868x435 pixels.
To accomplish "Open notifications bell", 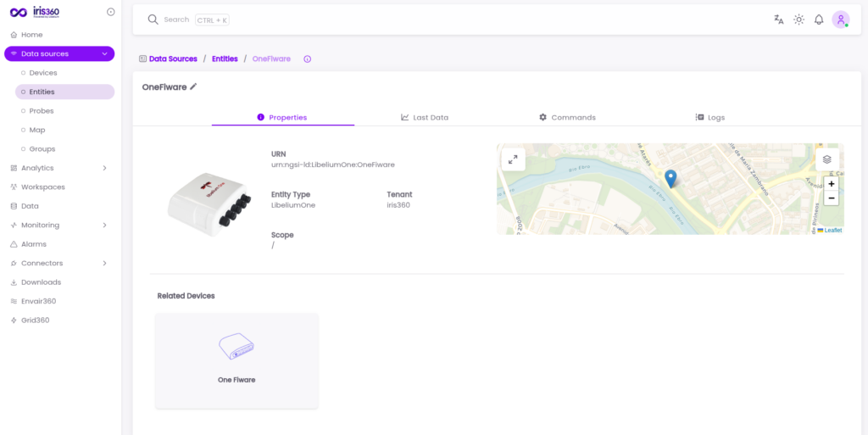I will pyautogui.click(x=819, y=20).
